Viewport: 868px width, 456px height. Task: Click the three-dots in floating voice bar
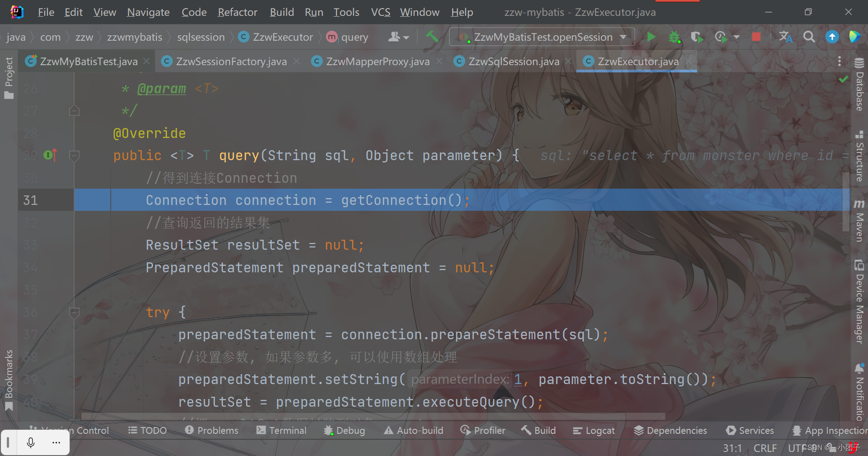(x=56, y=442)
